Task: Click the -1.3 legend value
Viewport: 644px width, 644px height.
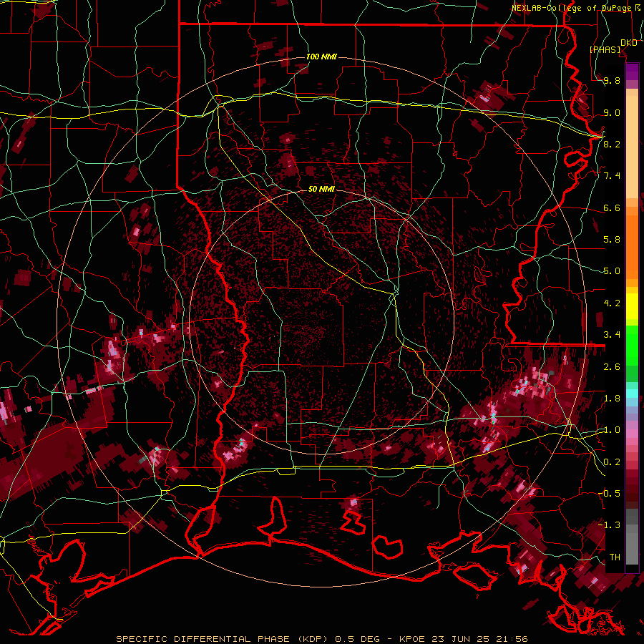Action: tap(610, 525)
